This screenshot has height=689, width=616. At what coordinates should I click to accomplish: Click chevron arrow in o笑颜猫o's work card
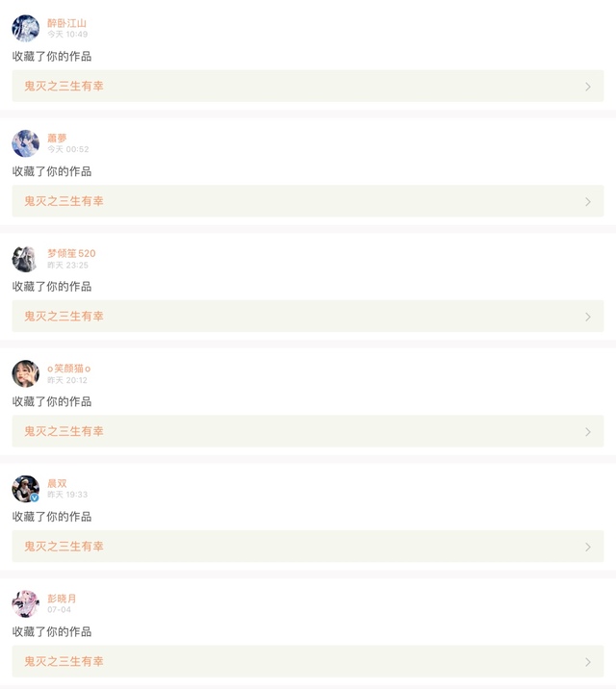pos(588,432)
